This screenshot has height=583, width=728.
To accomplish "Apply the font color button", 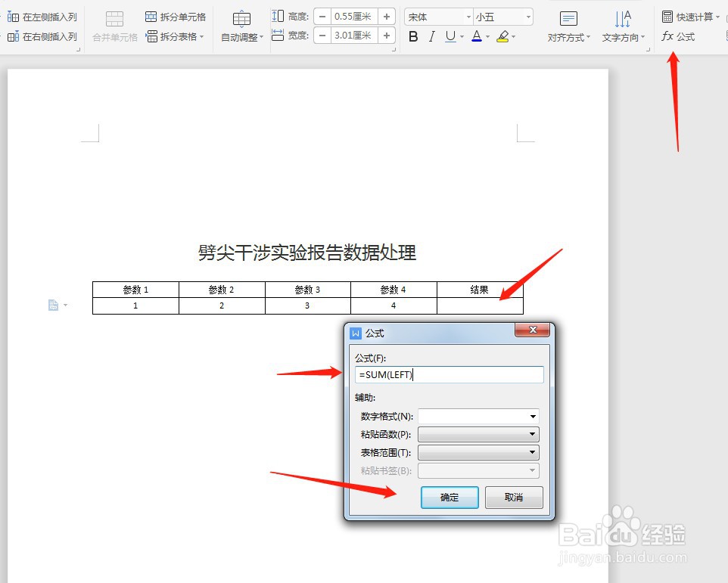I will pyautogui.click(x=476, y=36).
